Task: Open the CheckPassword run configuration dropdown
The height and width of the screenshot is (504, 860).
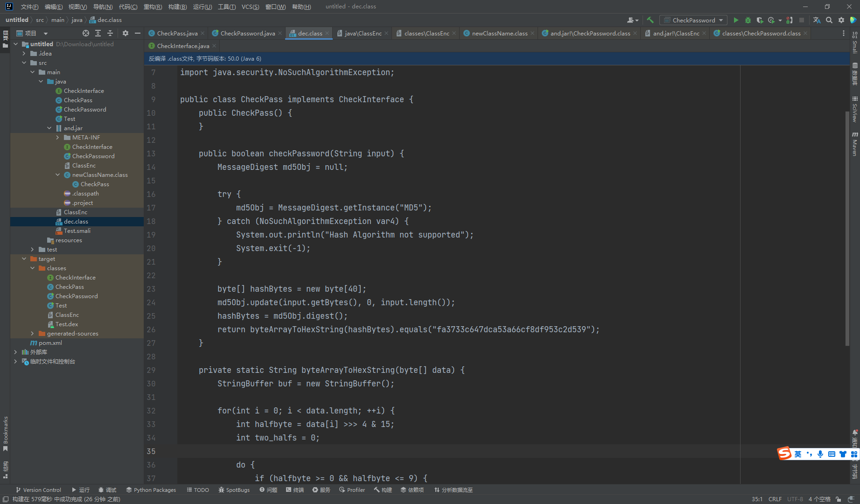Action: 693,20
